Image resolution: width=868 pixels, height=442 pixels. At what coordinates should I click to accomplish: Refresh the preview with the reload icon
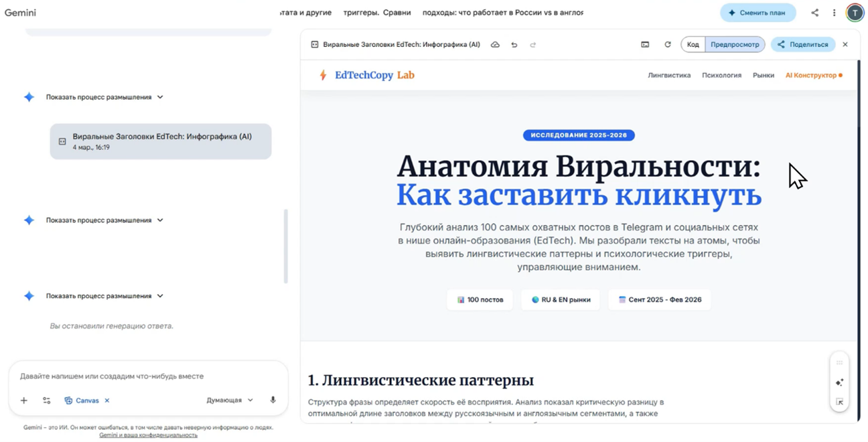(x=668, y=44)
